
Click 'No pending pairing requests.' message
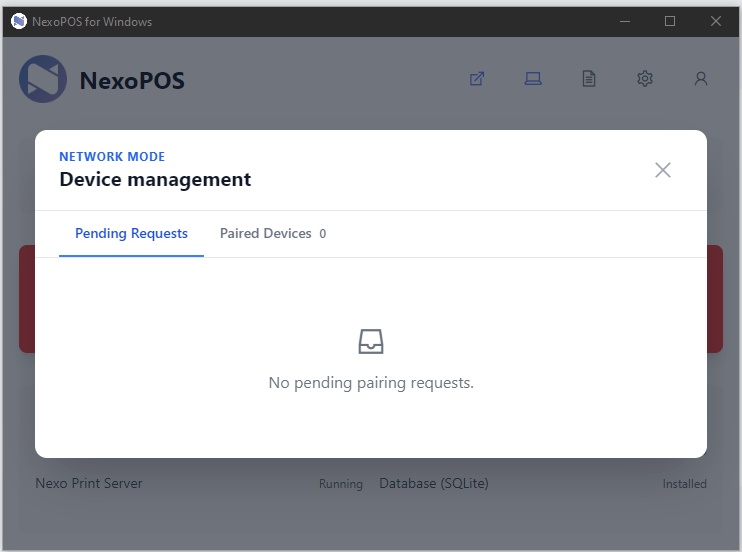371,383
